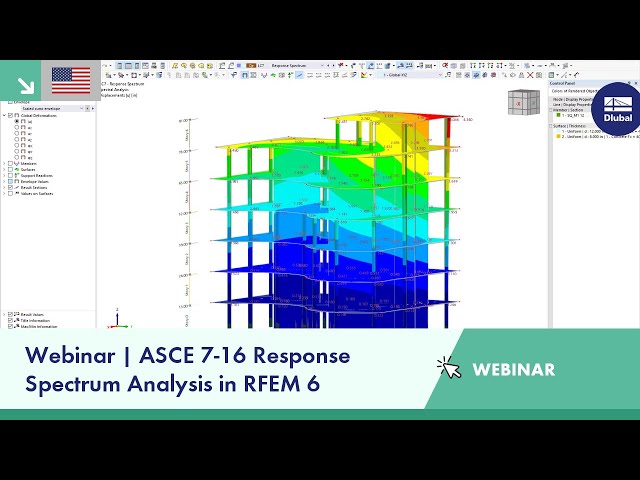
Task: Enable the Global Deformations checkbox
Action: click(x=11, y=116)
